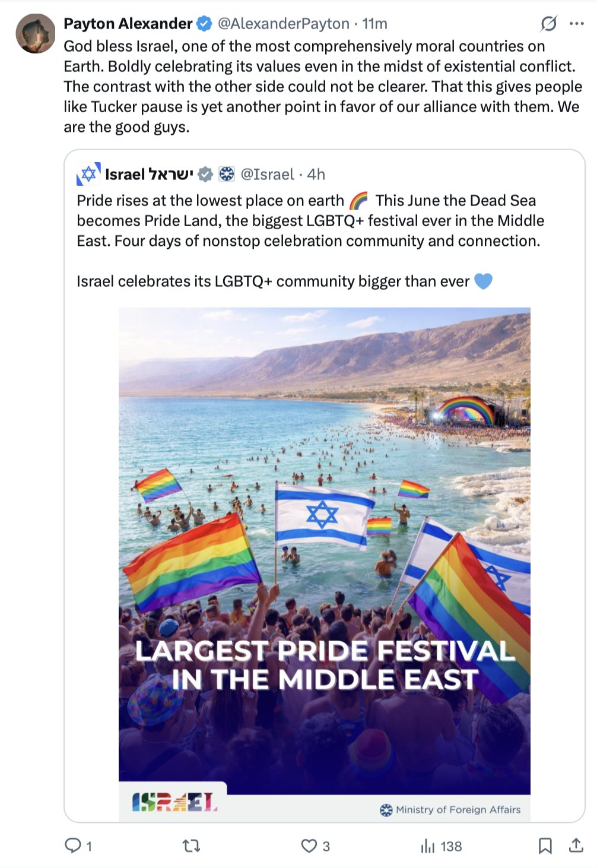The image size is (597, 868).
Task: Click the Payton Alexander display name
Action: [128, 24]
